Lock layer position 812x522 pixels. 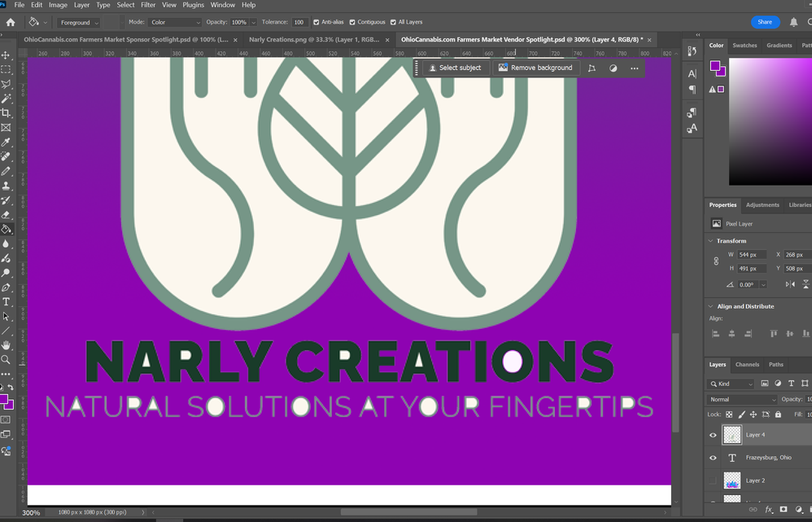[x=753, y=415]
